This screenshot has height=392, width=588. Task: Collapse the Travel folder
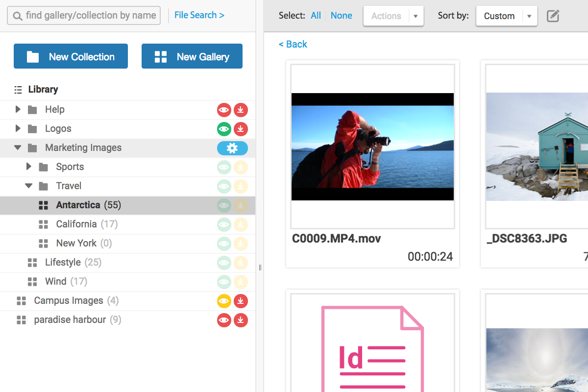29,186
